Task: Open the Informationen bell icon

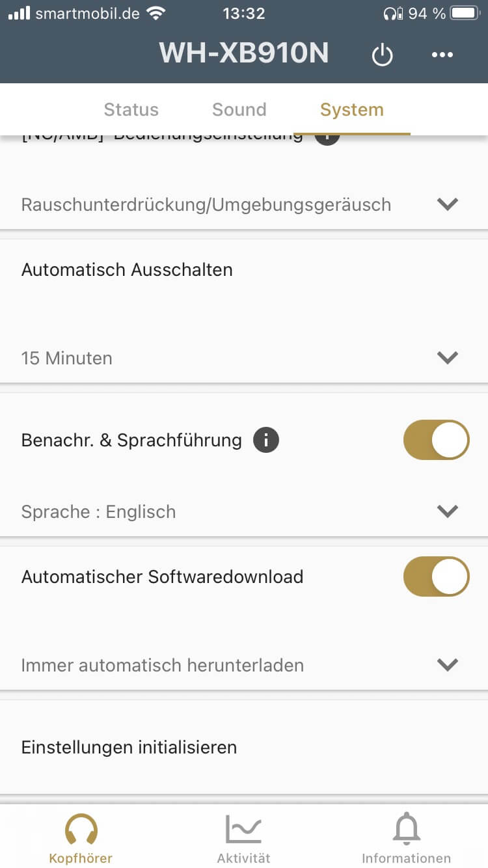Action: pyautogui.click(x=406, y=830)
